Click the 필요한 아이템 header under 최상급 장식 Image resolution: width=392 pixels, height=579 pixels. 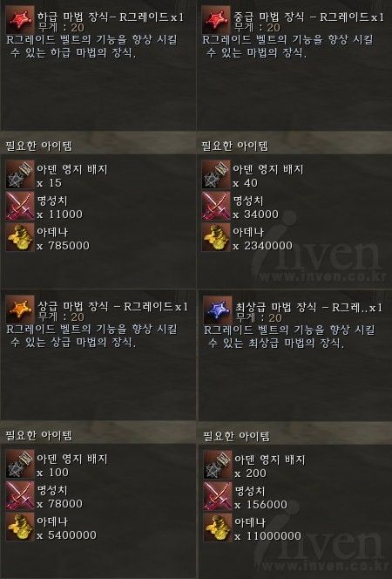coord(236,436)
